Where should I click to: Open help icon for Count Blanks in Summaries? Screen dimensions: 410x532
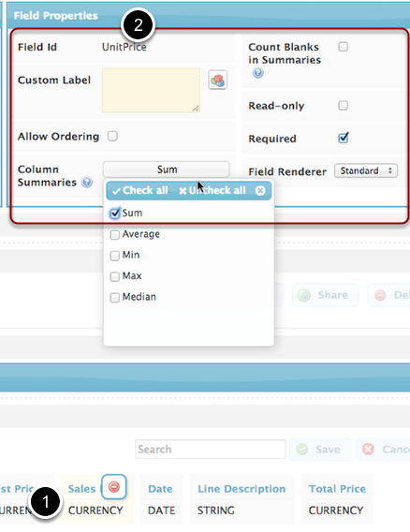[257, 73]
